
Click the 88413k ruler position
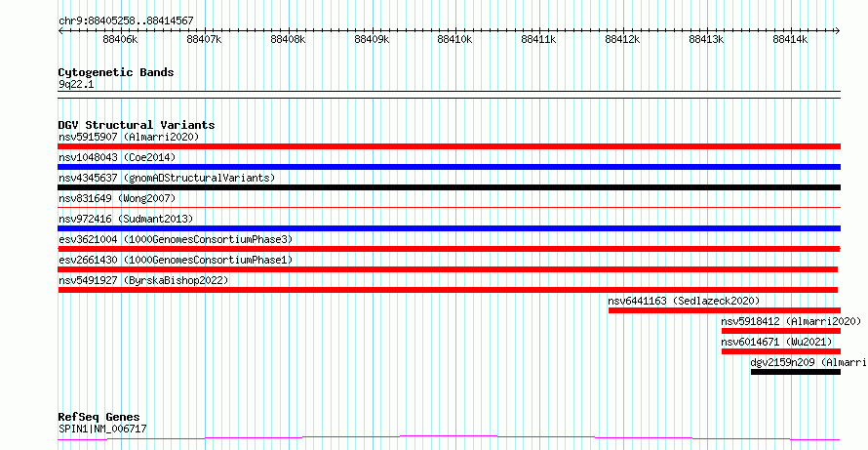[x=707, y=39]
